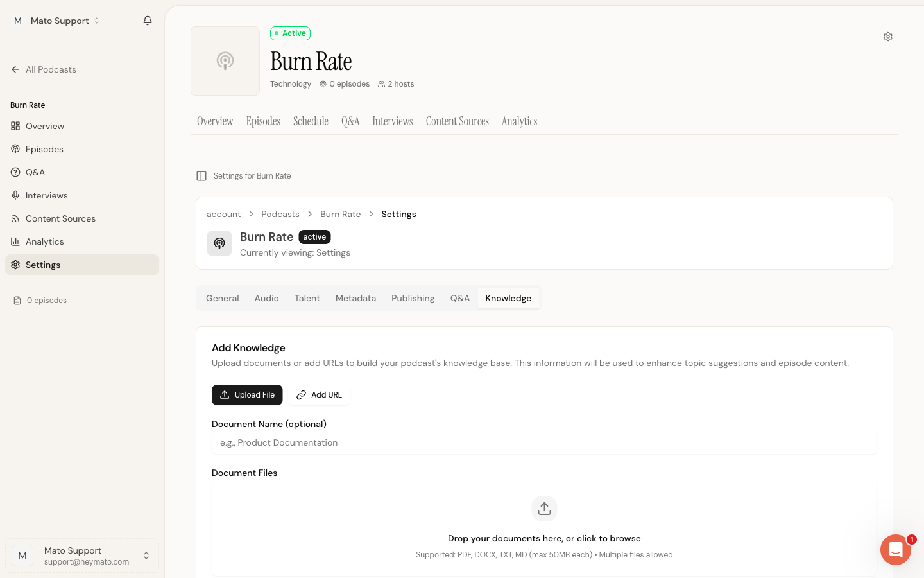The image size is (924, 578).
Task: Click the Currently viewing: Settings text
Action: click(295, 253)
